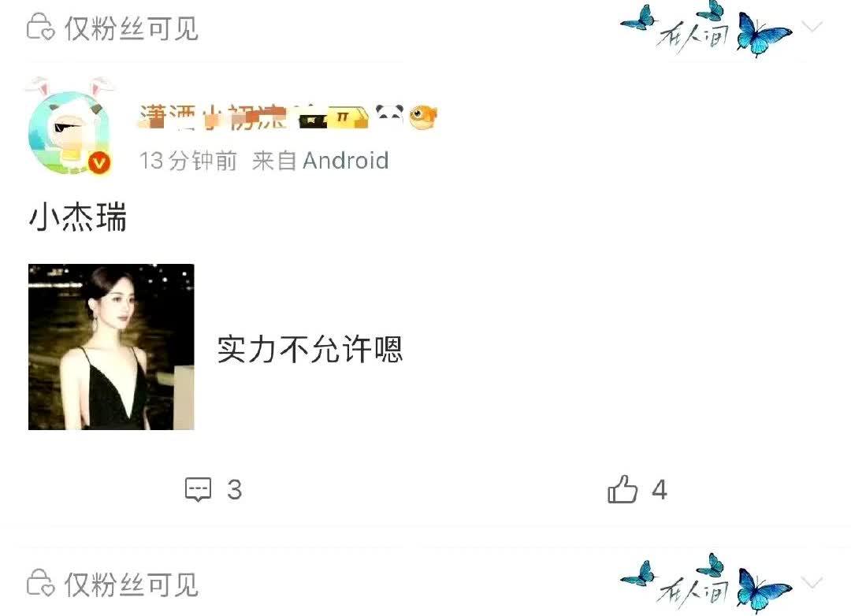Viewport: 851px width, 616px height.
Task: Expand the bottom post's chevron menu
Action: pos(812,582)
